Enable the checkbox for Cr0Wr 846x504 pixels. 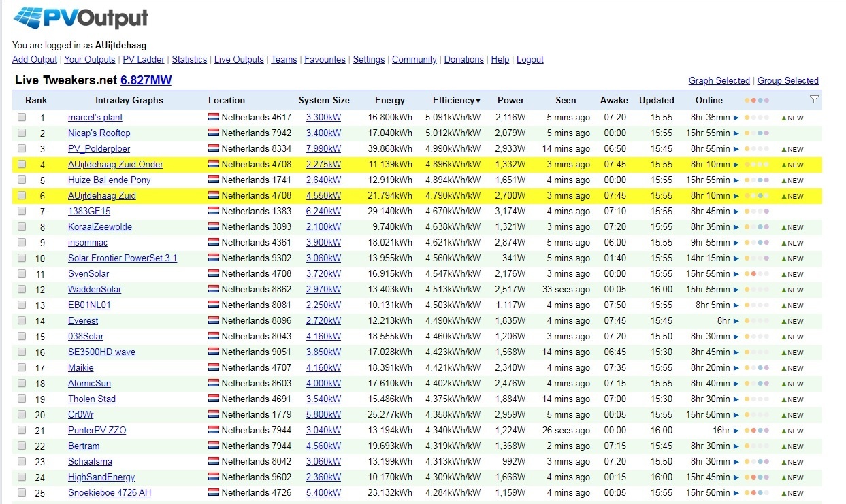pyautogui.click(x=22, y=414)
